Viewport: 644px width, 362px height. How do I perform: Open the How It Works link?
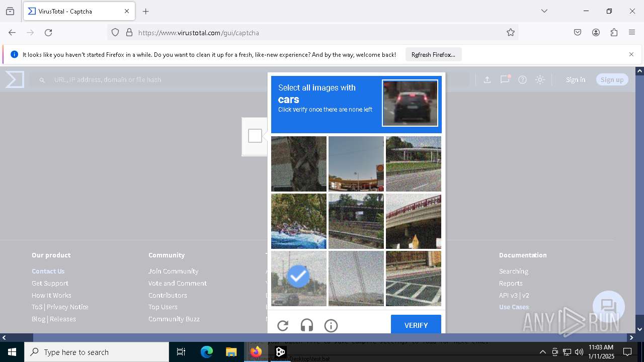pyautogui.click(x=51, y=295)
